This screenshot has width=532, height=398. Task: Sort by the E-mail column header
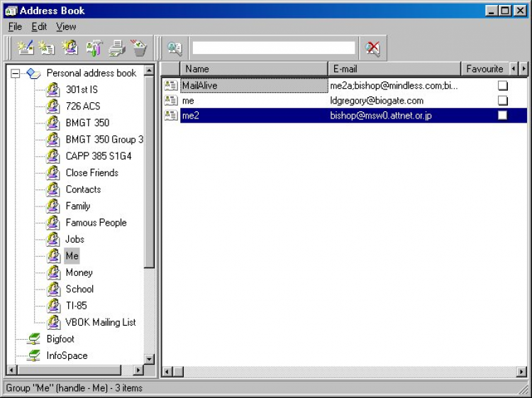[394, 69]
